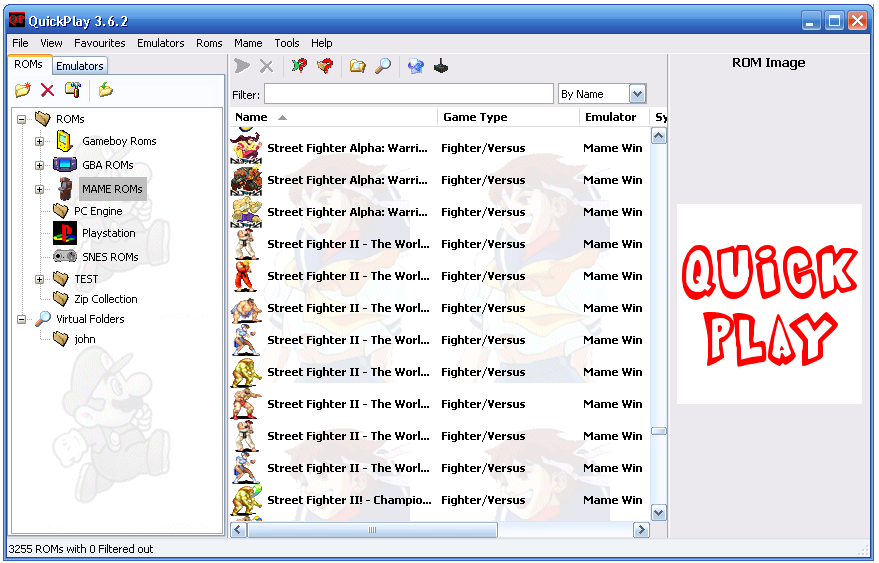The height and width of the screenshot is (563, 879).
Task: Click the blue media images toolbar icon
Action: coord(415,66)
